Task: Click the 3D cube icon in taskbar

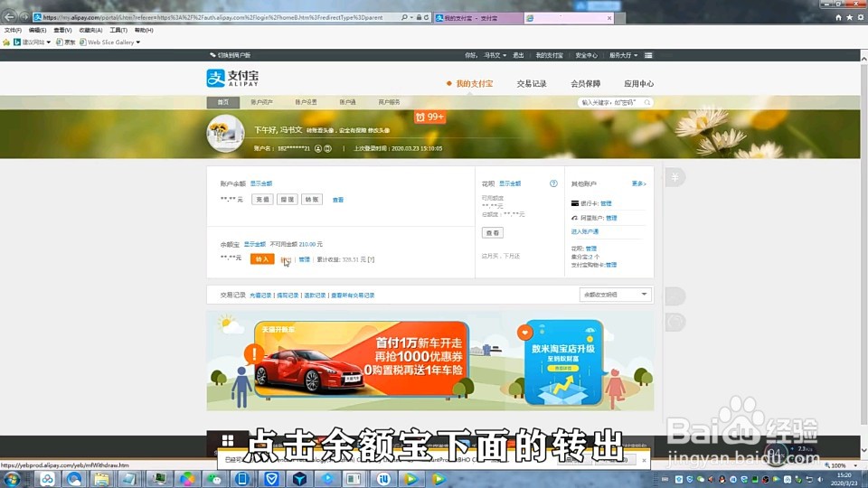Action: [x=299, y=479]
